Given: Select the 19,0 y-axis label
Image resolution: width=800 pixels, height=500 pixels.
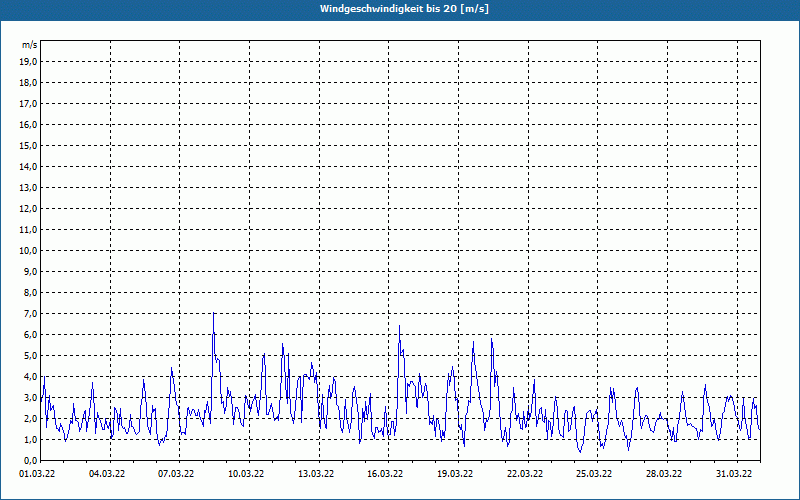Looking at the screenshot, I should point(28,62).
